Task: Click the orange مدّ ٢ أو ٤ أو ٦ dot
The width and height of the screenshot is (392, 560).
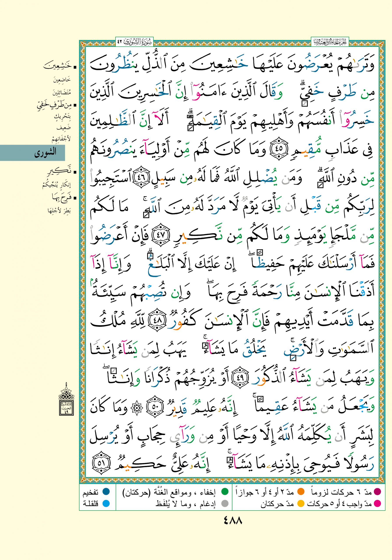Action: click(301, 492)
